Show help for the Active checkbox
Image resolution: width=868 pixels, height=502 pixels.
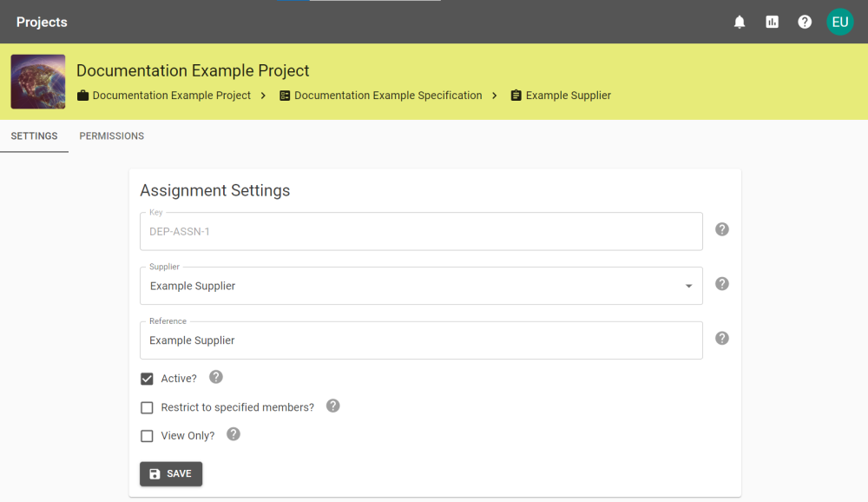point(216,377)
